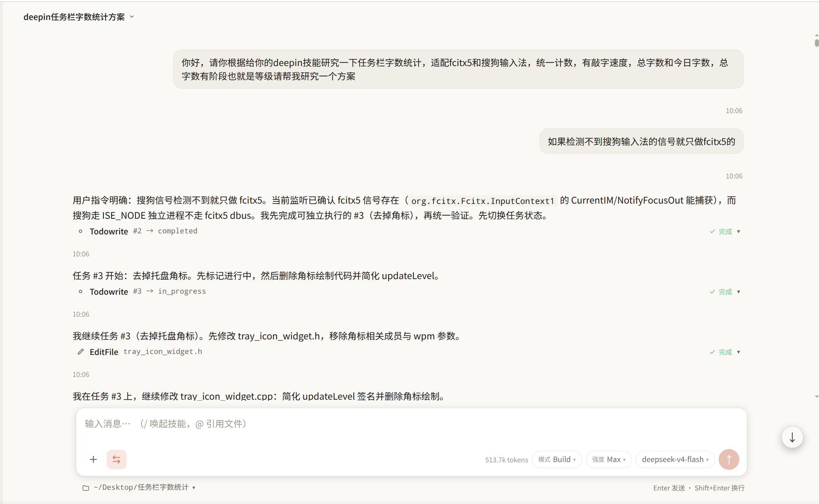The image size is (819, 504).
Task: Click the user message starting 你好，请你根据
Action: pyautogui.click(x=458, y=69)
